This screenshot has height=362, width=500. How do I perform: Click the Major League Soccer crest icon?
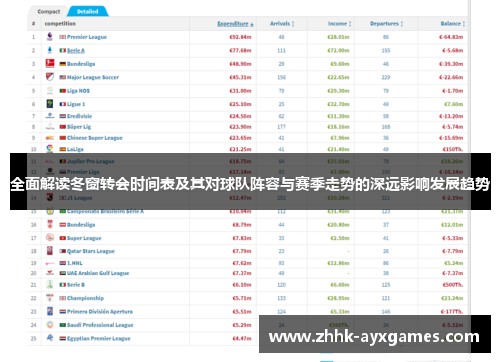click(x=50, y=77)
